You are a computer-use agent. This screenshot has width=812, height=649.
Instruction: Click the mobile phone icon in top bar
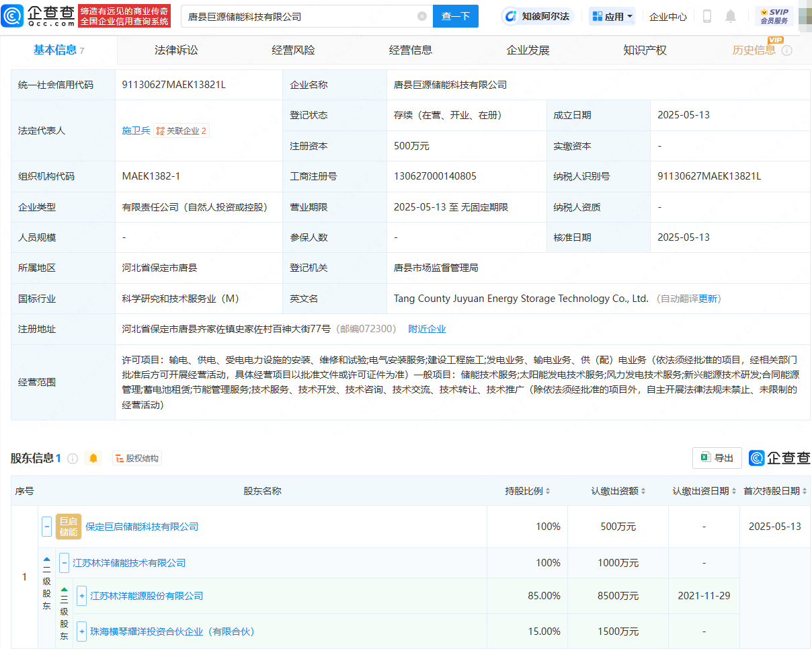pos(706,15)
